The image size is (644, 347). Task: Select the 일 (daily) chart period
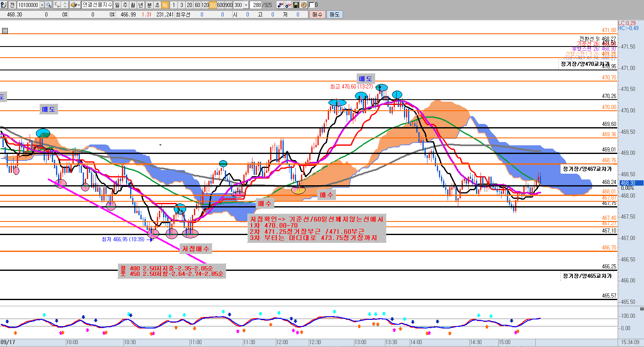point(117,5)
